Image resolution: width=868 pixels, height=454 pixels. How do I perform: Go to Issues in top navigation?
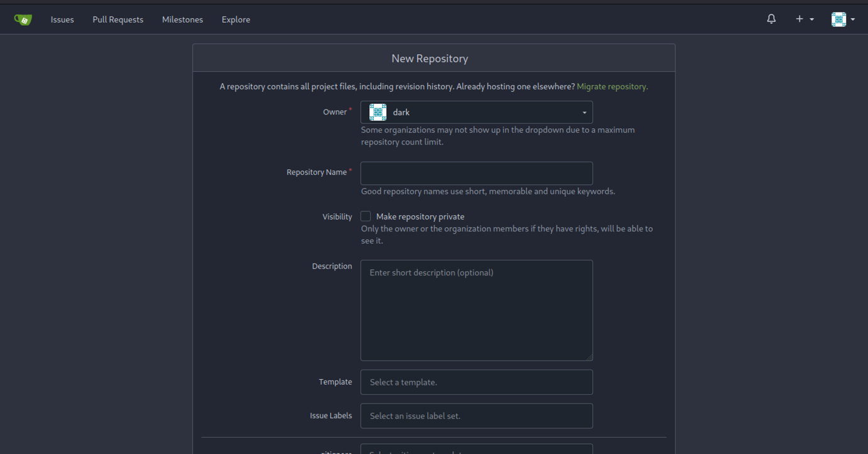pos(62,19)
